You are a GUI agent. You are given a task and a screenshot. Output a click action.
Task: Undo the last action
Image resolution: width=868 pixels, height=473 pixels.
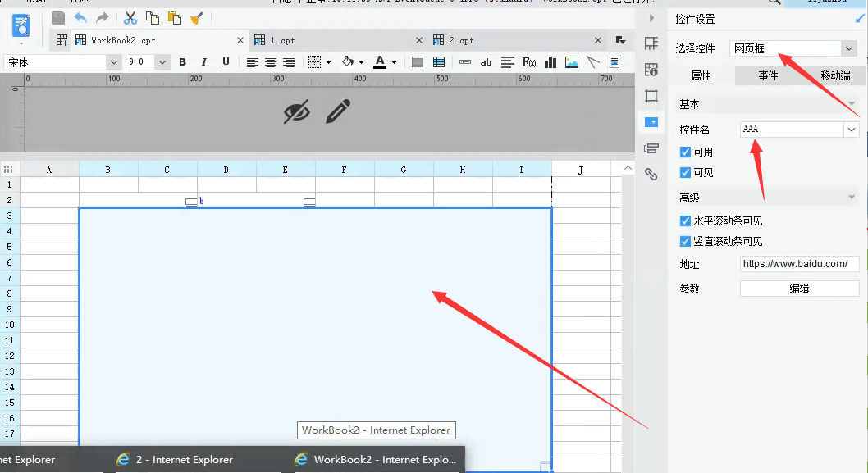80,18
